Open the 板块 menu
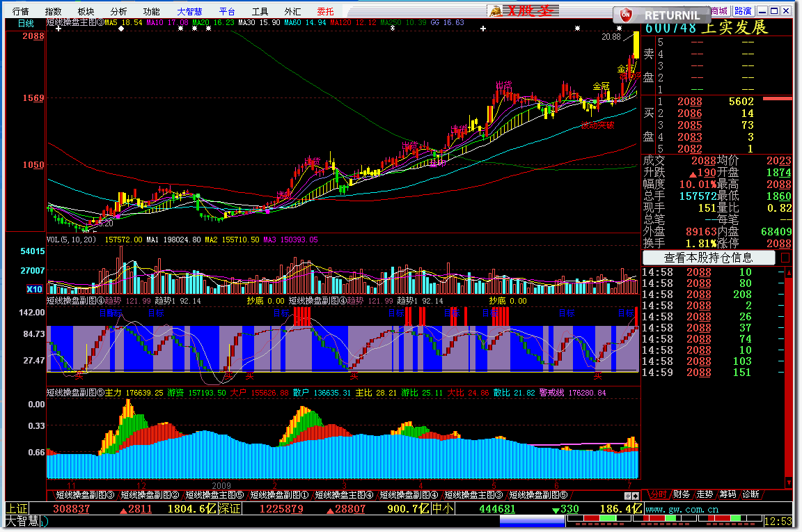 tap(86, 11)
